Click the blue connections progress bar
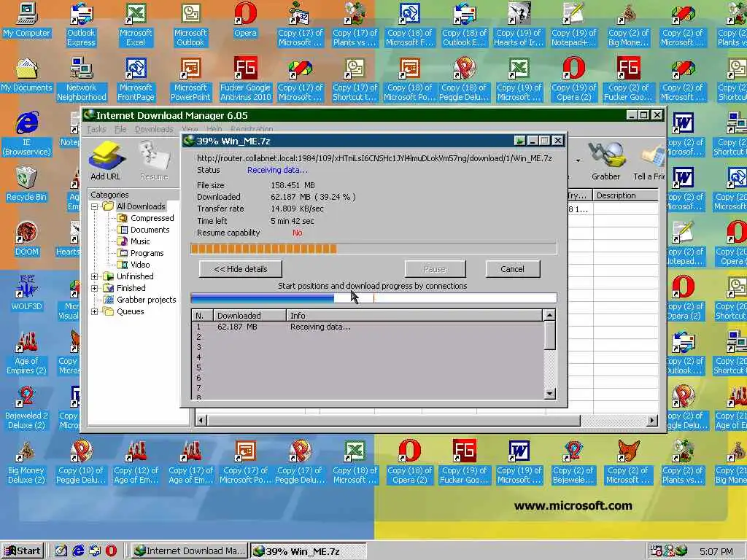 [x=373, y=298]
